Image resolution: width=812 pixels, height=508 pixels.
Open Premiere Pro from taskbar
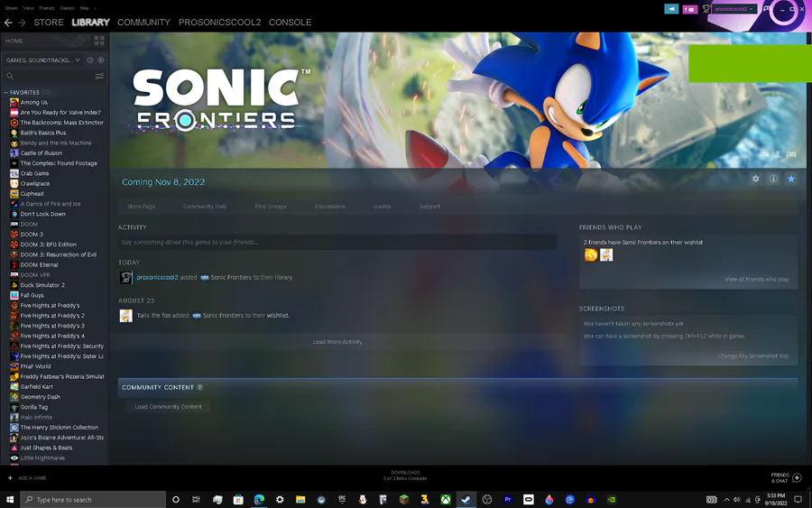pyautogui.click(x=507, y=500)
